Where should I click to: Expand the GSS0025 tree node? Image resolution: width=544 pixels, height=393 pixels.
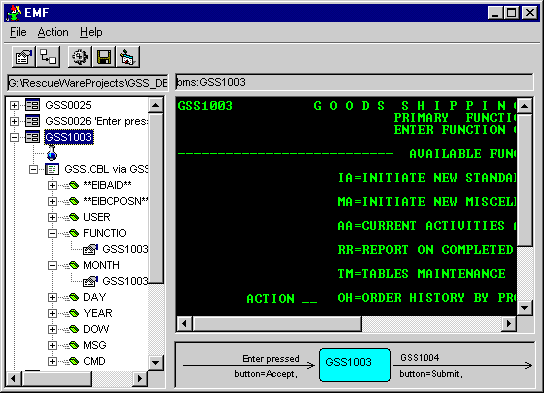coord(14,105)
